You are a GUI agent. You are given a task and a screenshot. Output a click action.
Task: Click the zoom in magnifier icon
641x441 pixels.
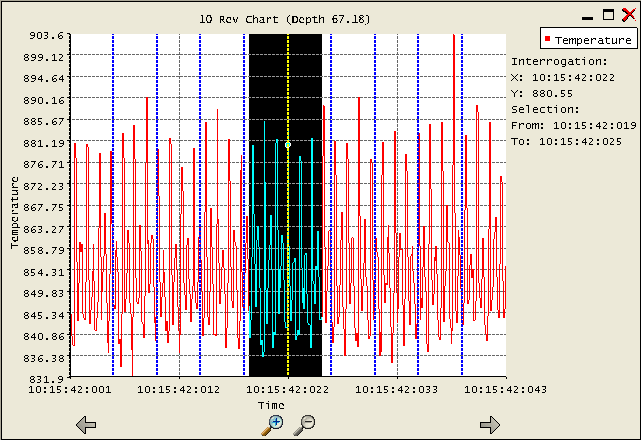(x=271, y=425)
